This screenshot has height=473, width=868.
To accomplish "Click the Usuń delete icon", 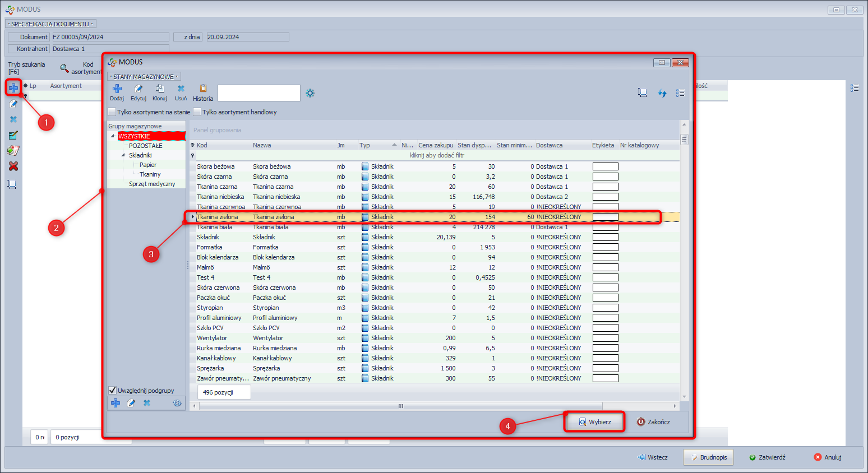I will click(x=181, y=89).
